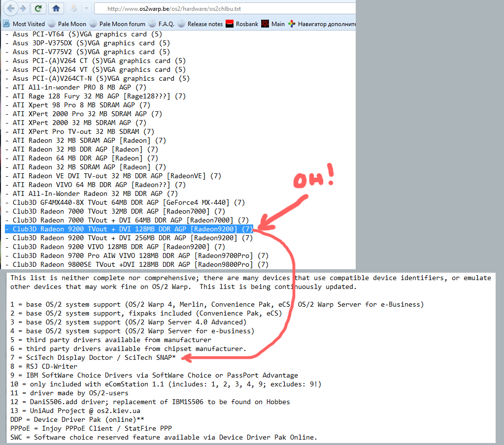Viewport: 504px width, 445px height.
Task: Click highlighted 'Club3D Radeon 9200 TVout + DVI 128MB' line
Action: [x=129, y=229]
